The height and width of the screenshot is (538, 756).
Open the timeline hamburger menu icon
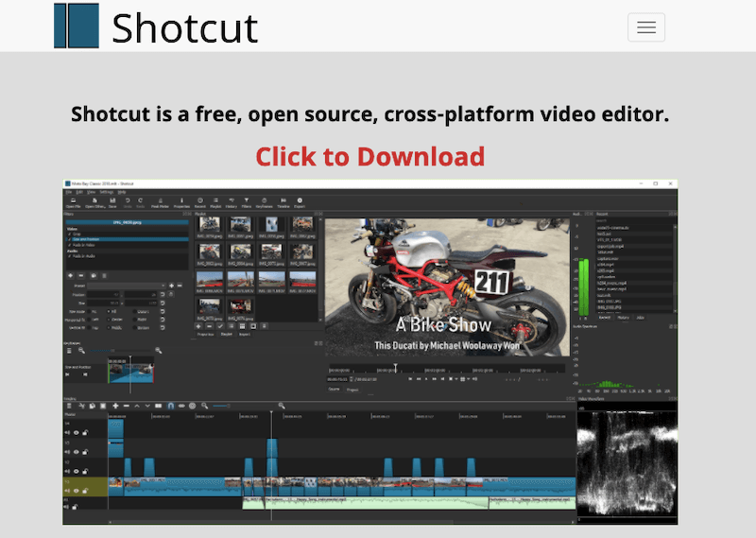[69, 406]
